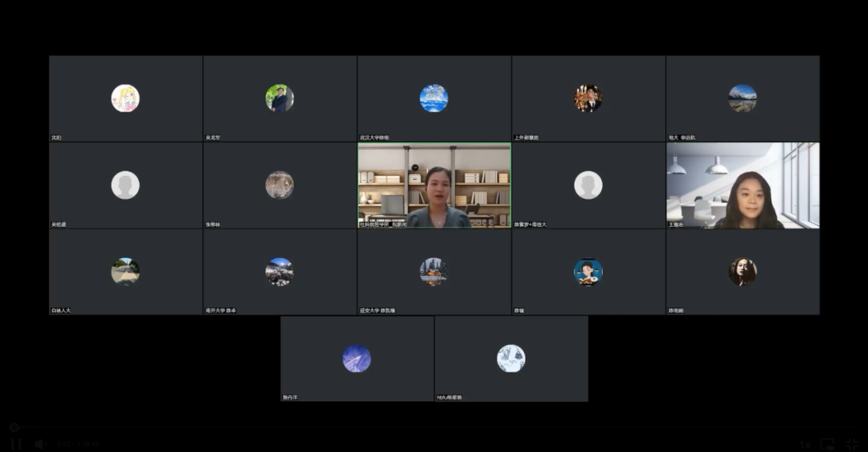Screen dimensions: 868x452
Task: Click the blank default avatar in left column
Action: coord(125,185)
